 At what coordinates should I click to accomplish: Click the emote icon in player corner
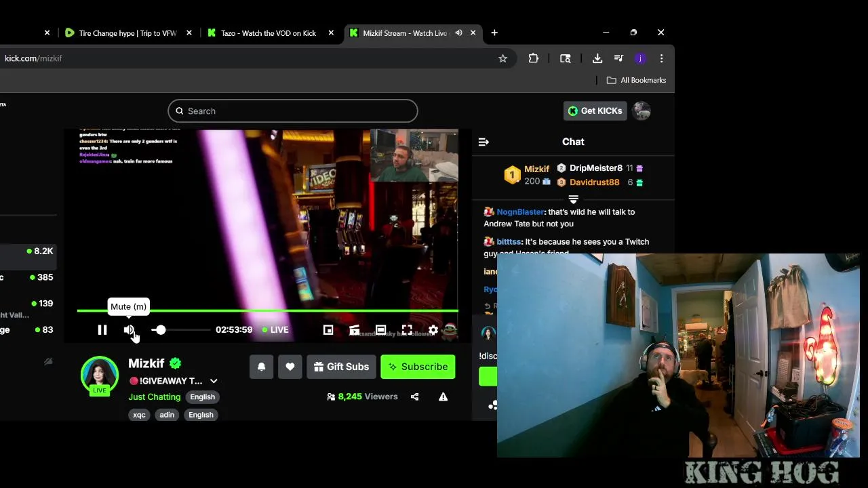[x=450, y=331]
